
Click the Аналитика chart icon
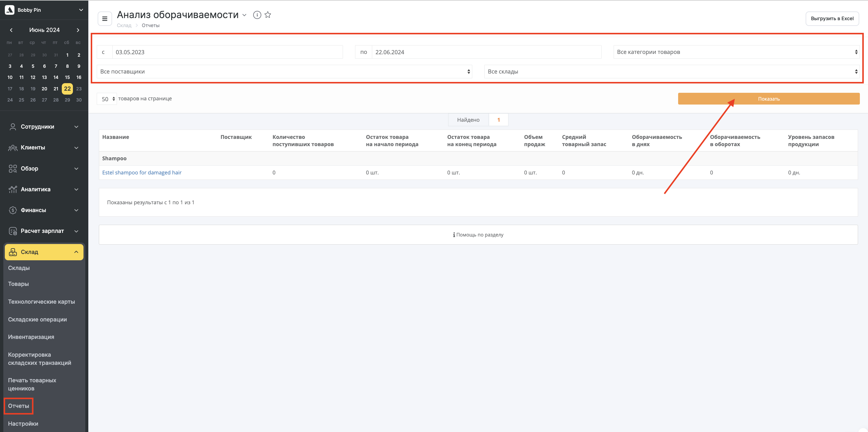point(13,189)
